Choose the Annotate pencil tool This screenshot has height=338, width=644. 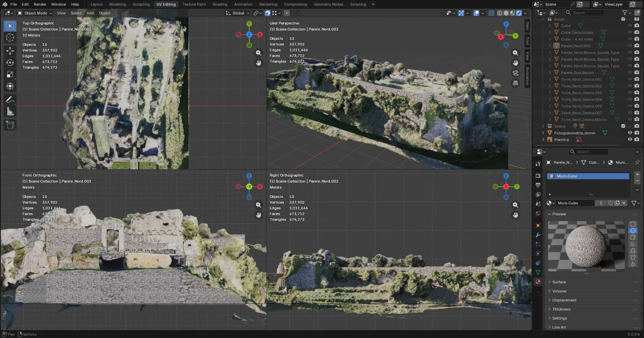click(x=10, y=99)
